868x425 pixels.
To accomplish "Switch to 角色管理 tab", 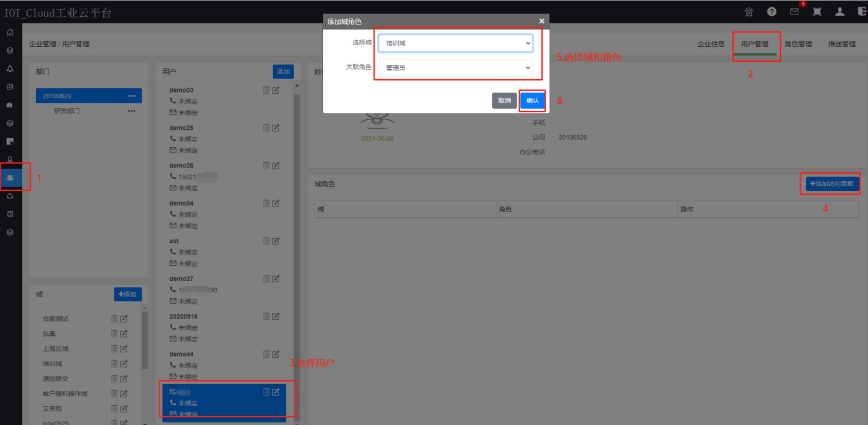I will click(798, 44).
